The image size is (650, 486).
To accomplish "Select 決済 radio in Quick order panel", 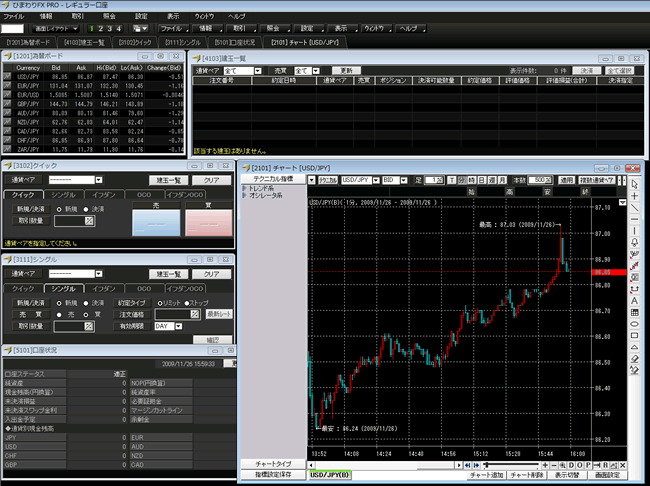I will tap(86, 209).
